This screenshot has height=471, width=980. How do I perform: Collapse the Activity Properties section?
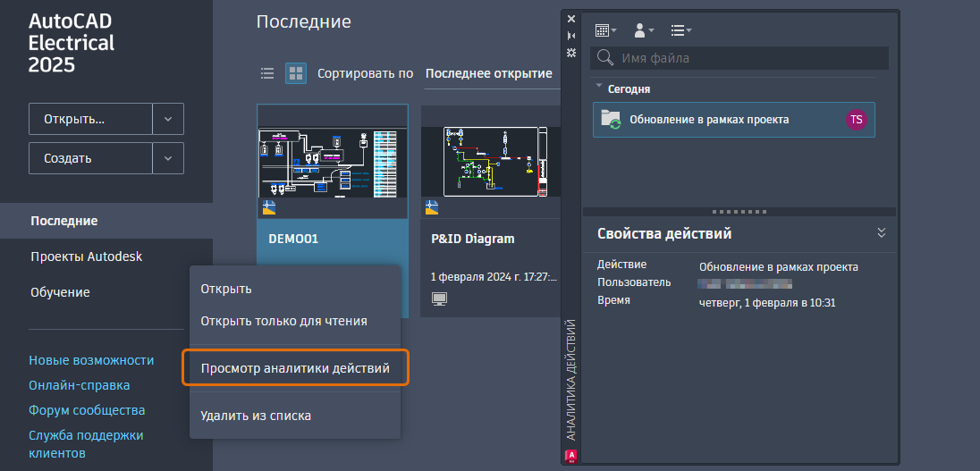click(x=882, y=233)
